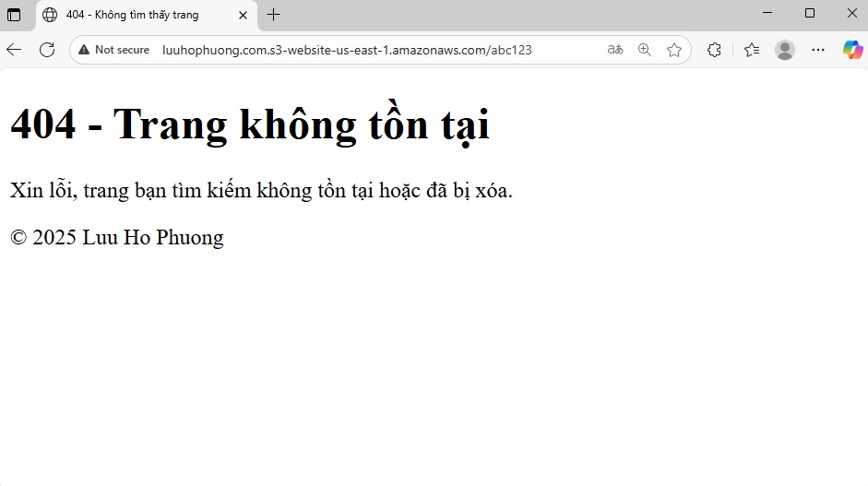The width and height of the screenshot is (868, 486).
Task: Open a new tab with plus button
Action: (273, 15)
